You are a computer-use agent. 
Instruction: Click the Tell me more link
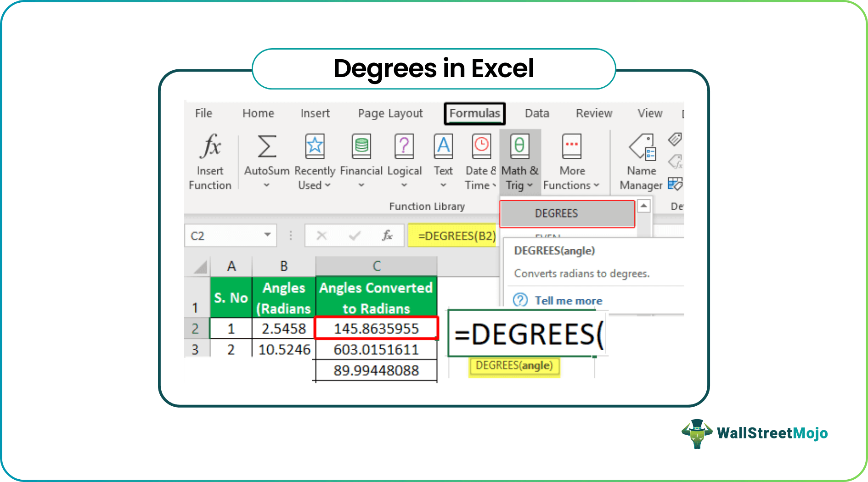569,300
